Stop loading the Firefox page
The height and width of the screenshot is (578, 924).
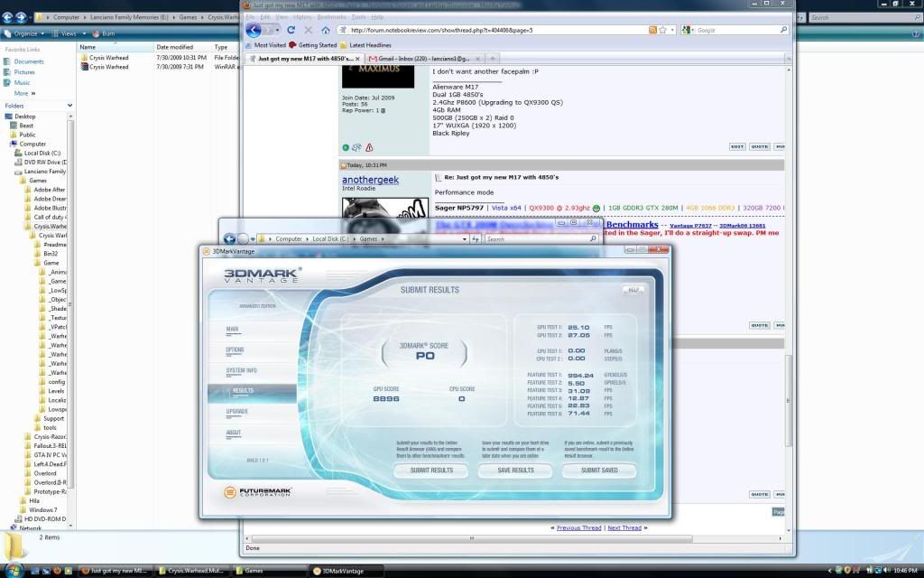(309, 30)
